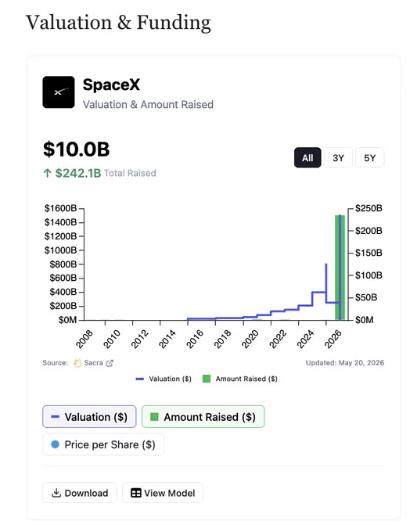417x532 pixels.
Task: Click the green 2026 amount raised bar
Action: pyautogui.click(x=340, y=268)
